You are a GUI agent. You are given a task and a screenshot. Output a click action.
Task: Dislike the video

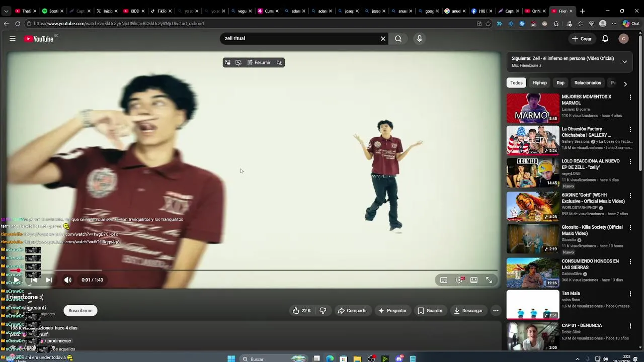(323, 311)
